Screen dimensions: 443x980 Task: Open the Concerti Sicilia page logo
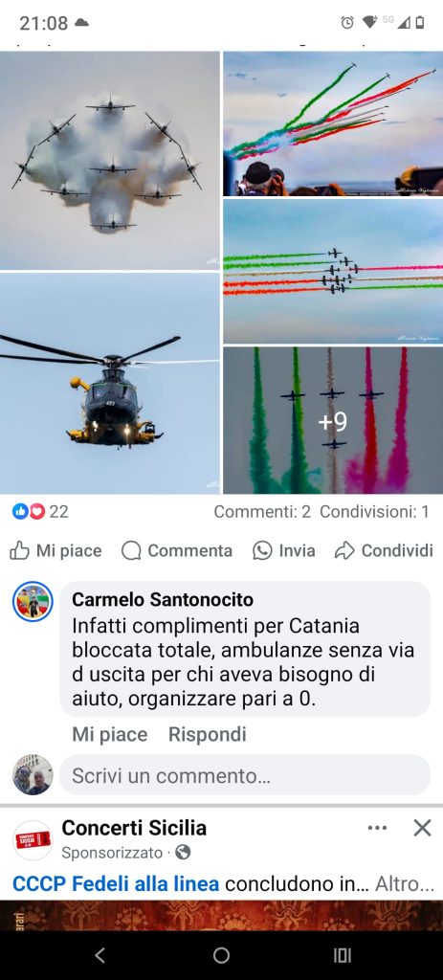click(33, 840)
